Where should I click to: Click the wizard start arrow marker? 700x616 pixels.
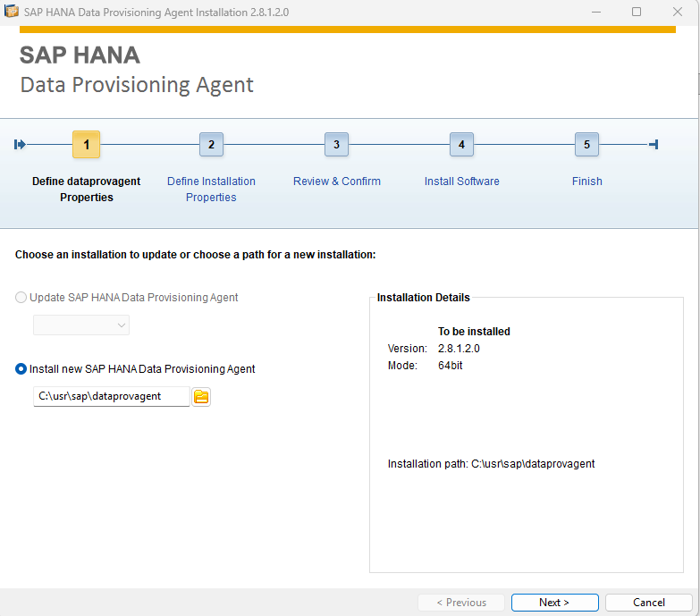point(21,145)
